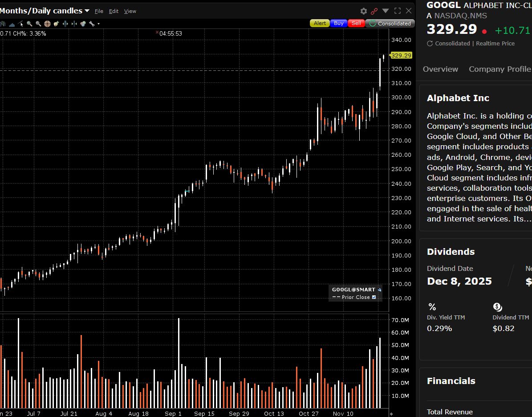The width and height of the screenshot is (532, 417).
Task: Click the blue Buy button
Action: (339, 23)
